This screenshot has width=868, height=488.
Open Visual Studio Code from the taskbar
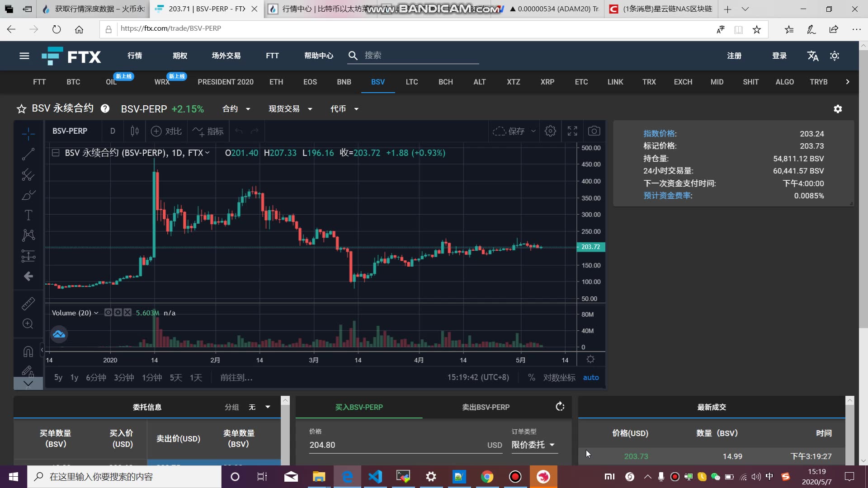click(375, 477)
